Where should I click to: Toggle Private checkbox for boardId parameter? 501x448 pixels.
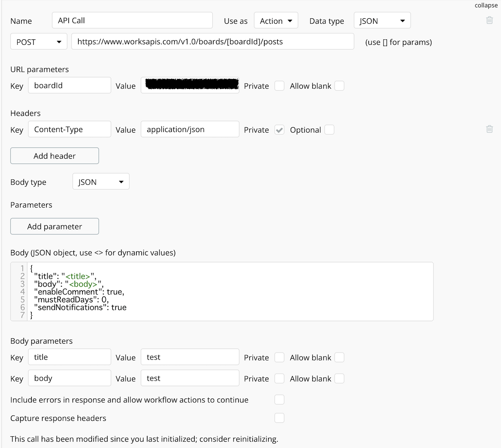279,86
